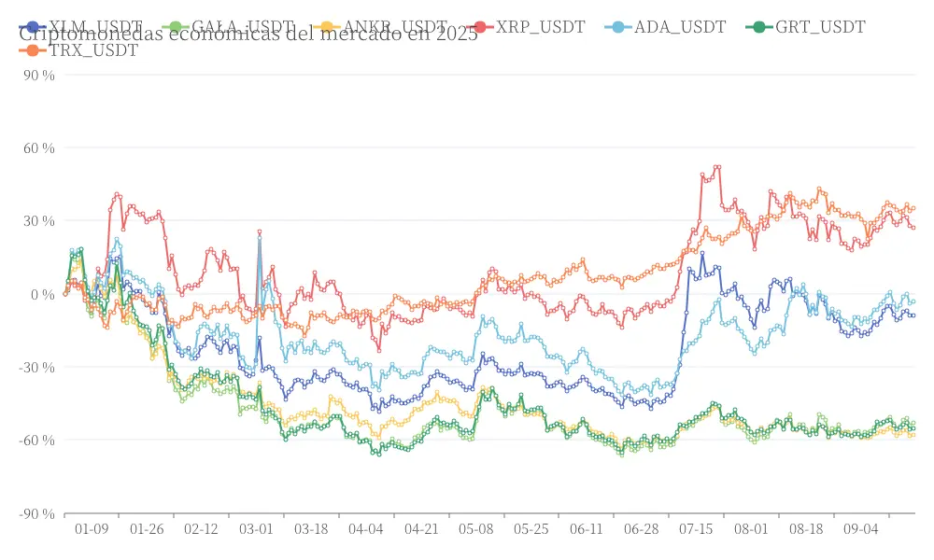Click the 60 % y-axis label
Image resolution: width=934 pixels, height=560 pixels.
point(39,148)
